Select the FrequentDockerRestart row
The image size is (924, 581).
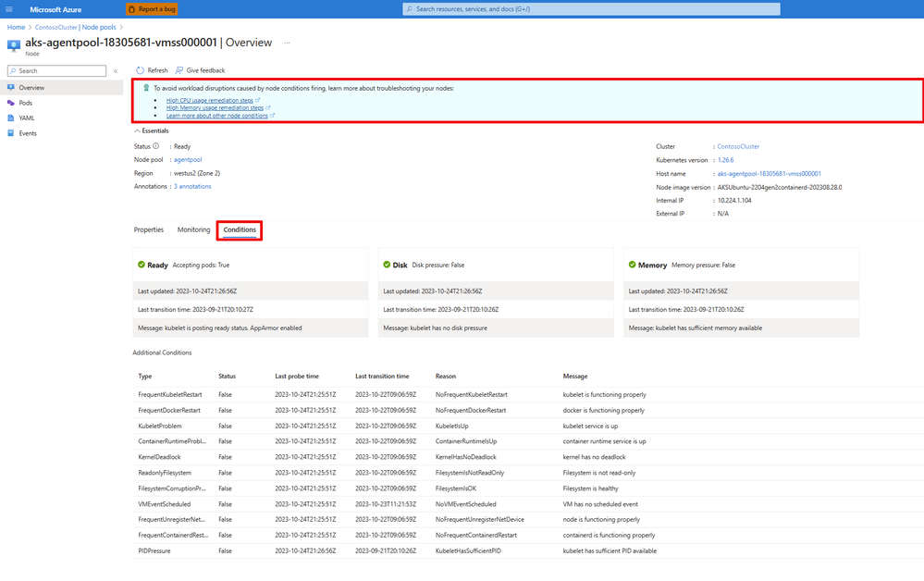[528, 410]
